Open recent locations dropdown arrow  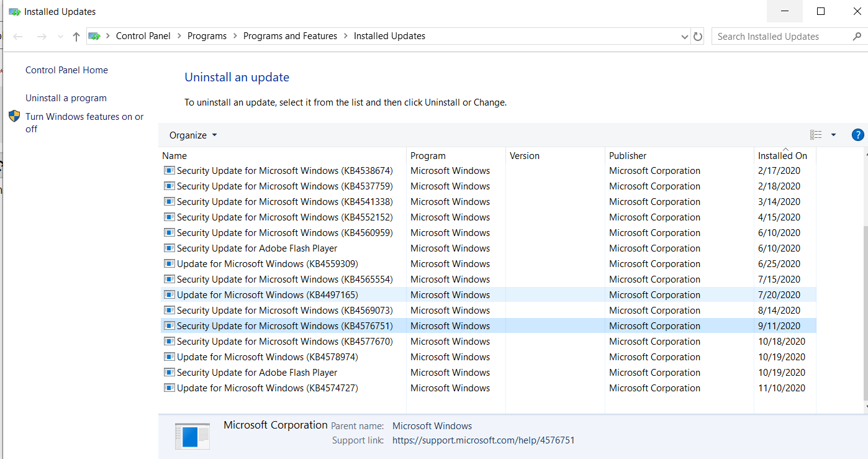[x=60, y=37]
